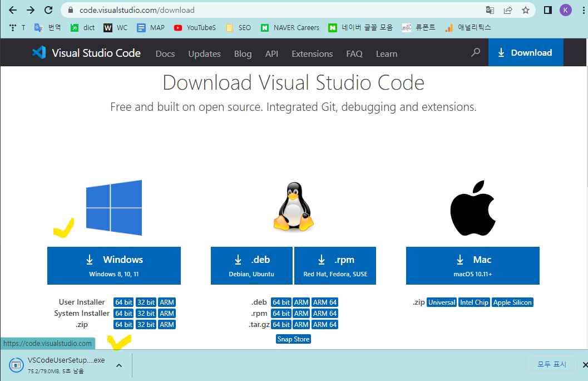This screenshot has height=381, width=588.
Task: Share this page via share icon
Action: (508, 10)
